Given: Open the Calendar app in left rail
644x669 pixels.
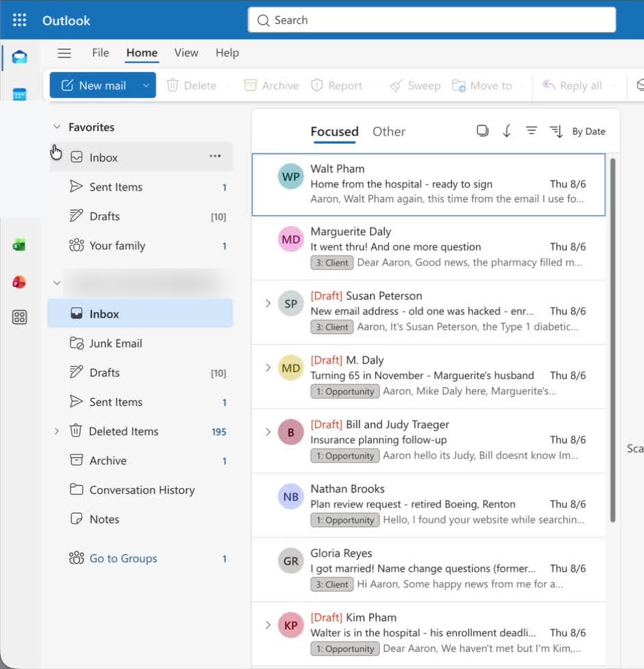Looking at the screenshot, I should click(20, 94).
